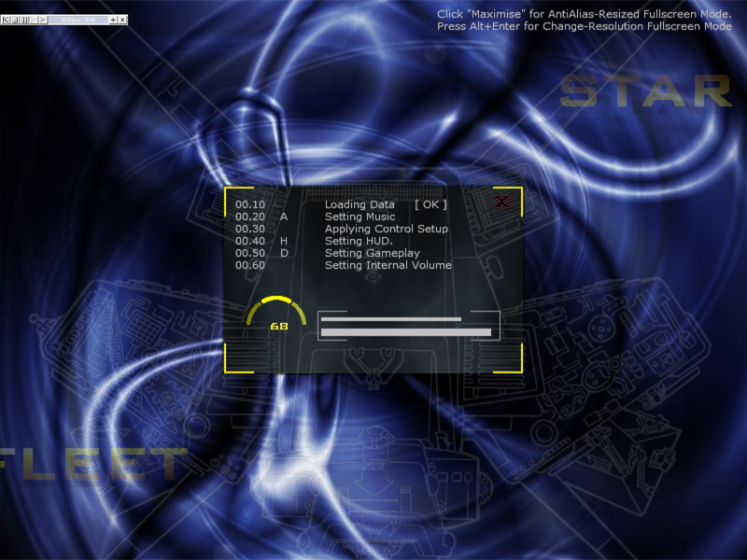Viewport: 747px width, 560px height.
Task: Click the 'Setting Gameplay' log line
Action: (373, 253)
